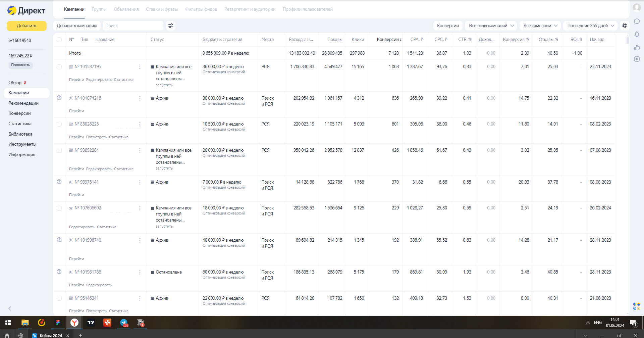Click in the Поиск campaign search field
The image size is (644, 338).
click(x=133, y=26)
